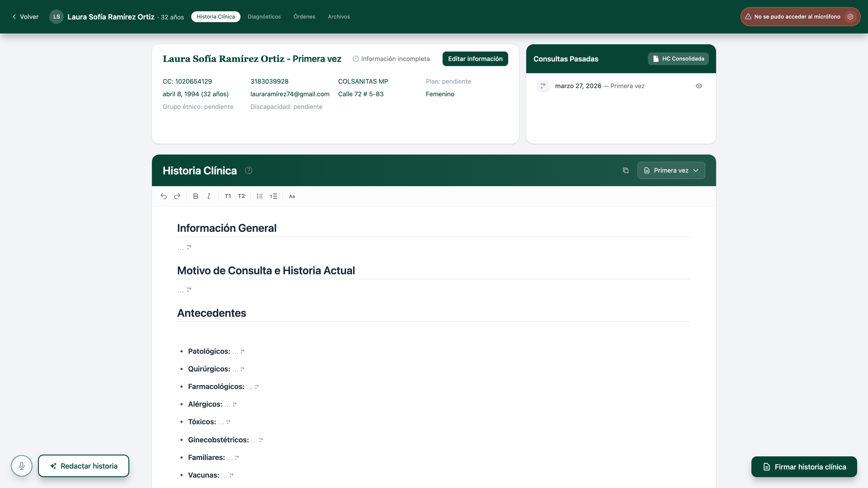This screenshot has height=488, width=868.
Task: Open the Diagnósticos tab
Action: 264,16
